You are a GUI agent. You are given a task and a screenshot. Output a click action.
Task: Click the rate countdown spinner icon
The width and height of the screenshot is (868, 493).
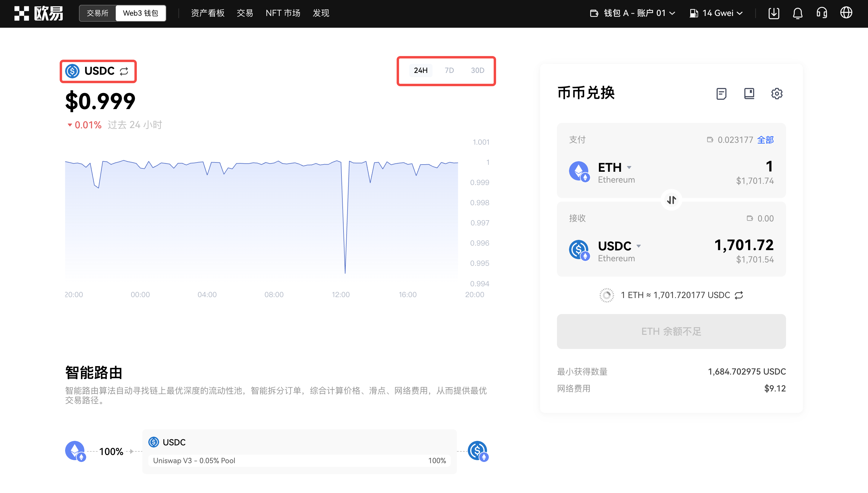coord(607,295)
